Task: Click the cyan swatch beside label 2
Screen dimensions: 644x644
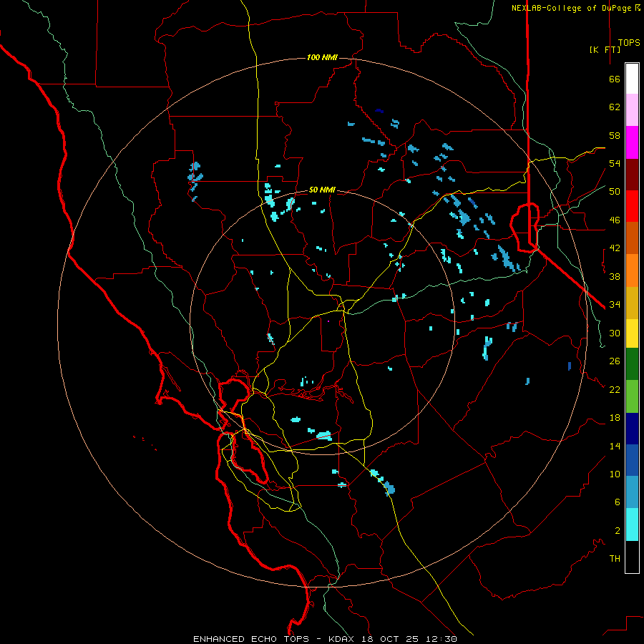Action: point(632,525)
